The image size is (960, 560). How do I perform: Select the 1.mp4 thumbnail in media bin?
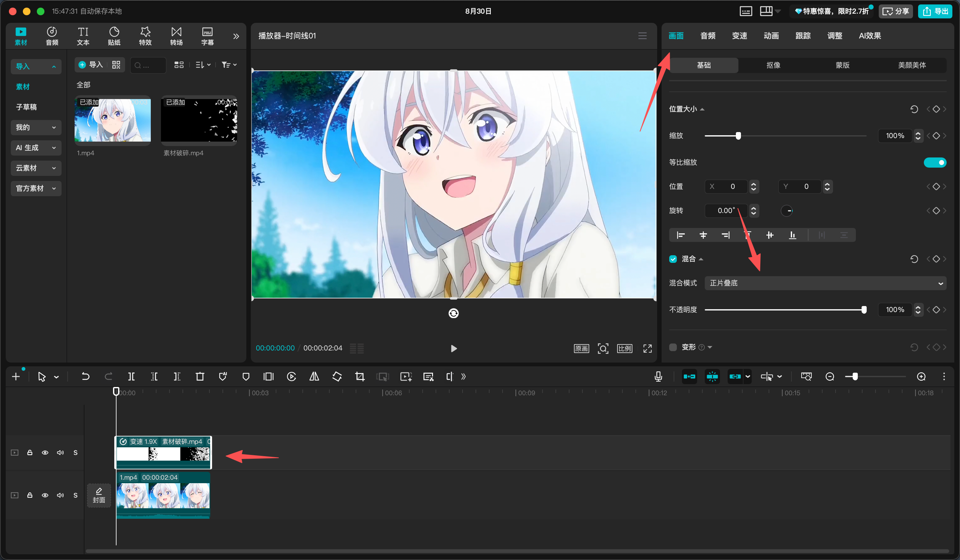113,120
